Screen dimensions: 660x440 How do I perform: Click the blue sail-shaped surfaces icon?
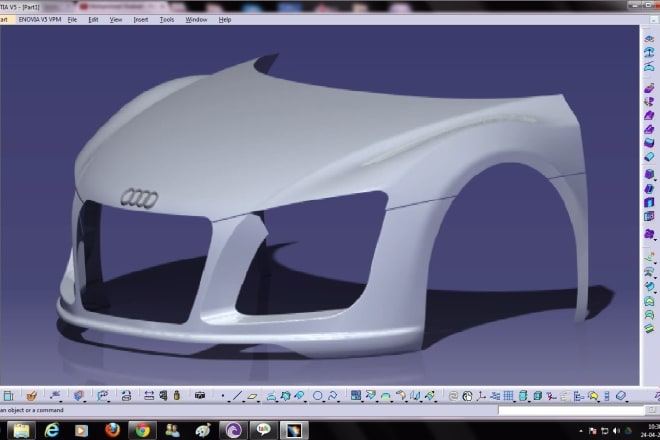[x=415, y=395]
